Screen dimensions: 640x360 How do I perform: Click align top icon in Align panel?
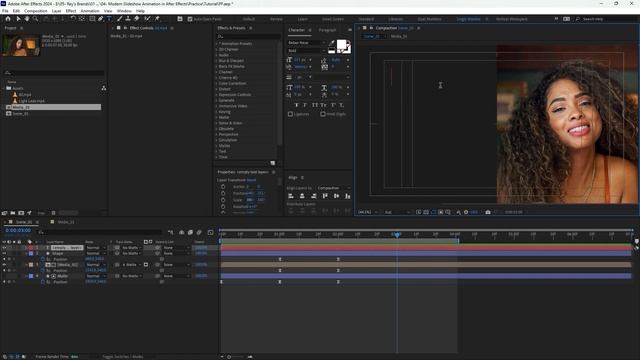coord(325,196)
